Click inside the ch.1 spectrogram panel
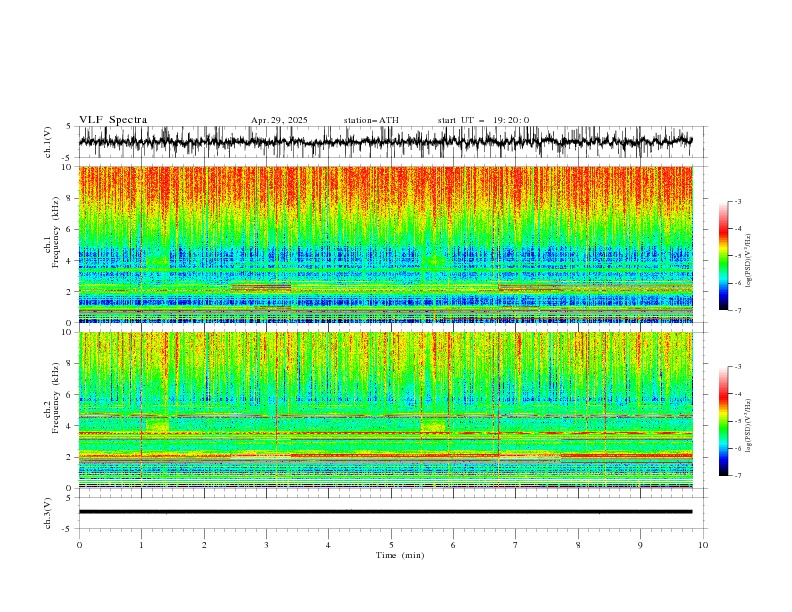The image size is (792, 612). [385, 244]
